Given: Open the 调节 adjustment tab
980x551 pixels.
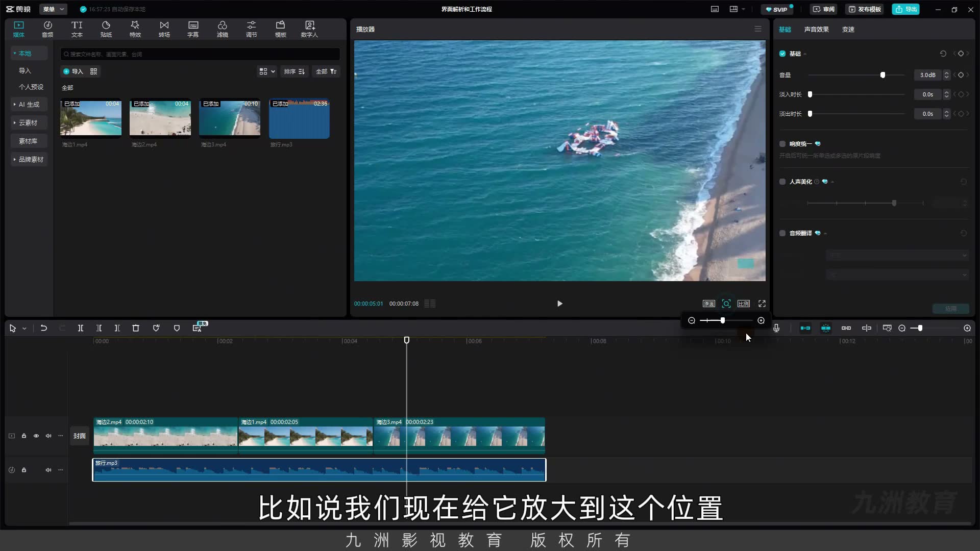Looking at the screenshot, I should 251,29.
